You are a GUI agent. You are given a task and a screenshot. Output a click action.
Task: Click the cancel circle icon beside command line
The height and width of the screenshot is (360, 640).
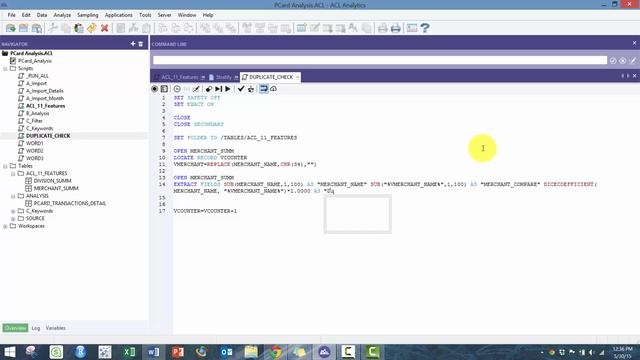[622, 60]
